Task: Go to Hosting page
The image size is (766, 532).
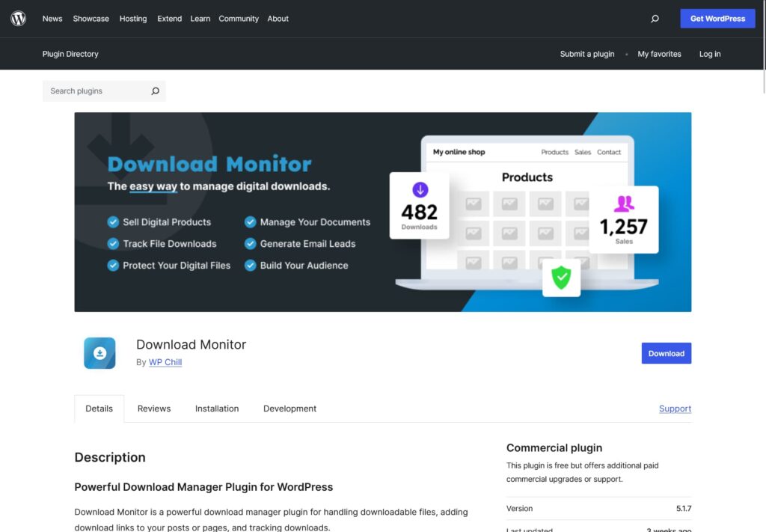Action: [x=133, y=19]
